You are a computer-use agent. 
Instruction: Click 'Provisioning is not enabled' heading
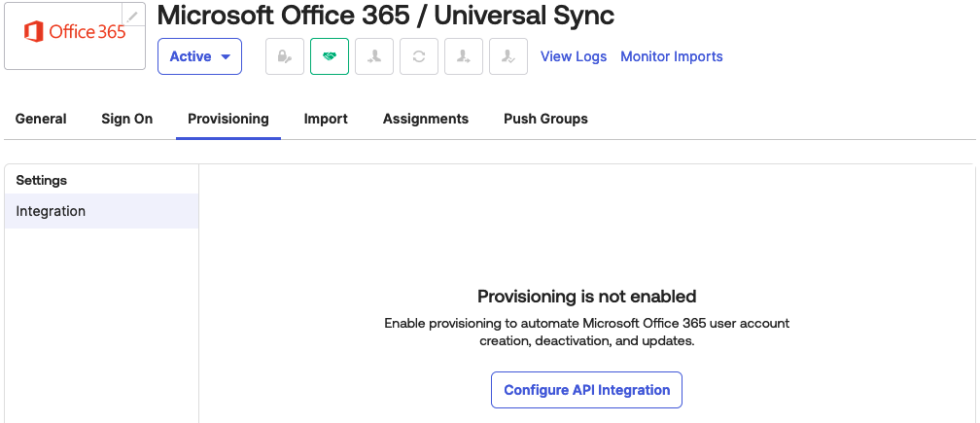coord(586,296)
